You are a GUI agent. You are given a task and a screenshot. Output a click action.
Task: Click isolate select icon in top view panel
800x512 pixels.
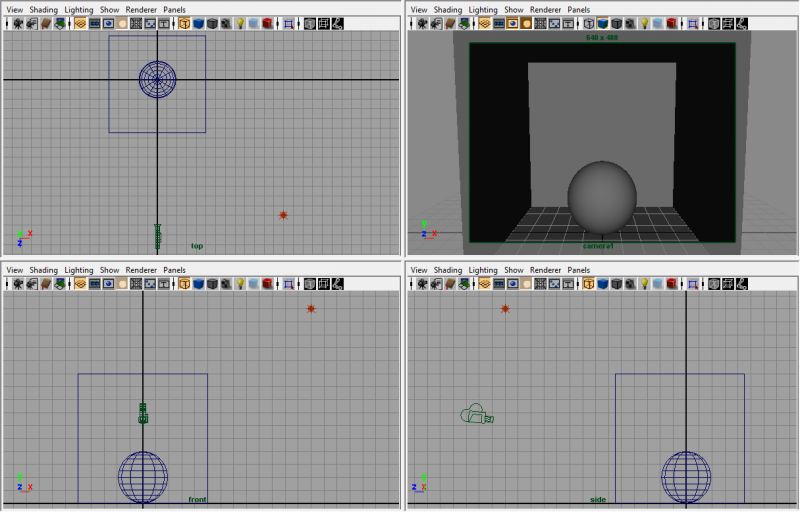(289, 23)
